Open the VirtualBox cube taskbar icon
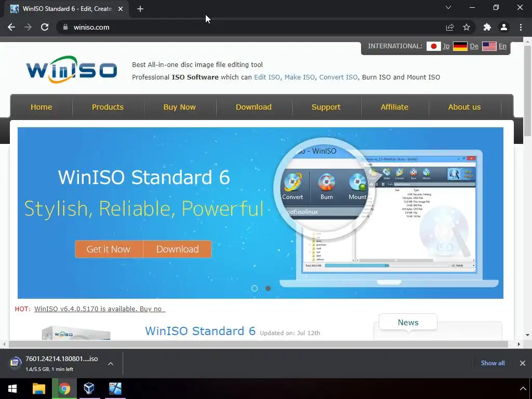532x399 pixels. click(x=89, y=389)
